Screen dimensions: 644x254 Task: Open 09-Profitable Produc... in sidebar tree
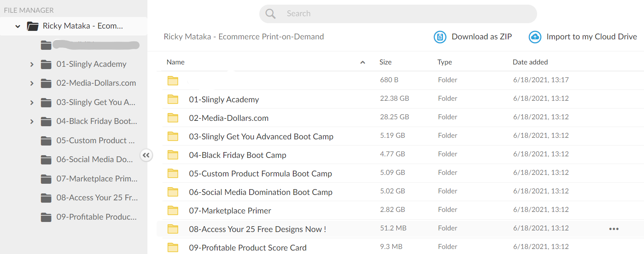click(x=96, y=217)
